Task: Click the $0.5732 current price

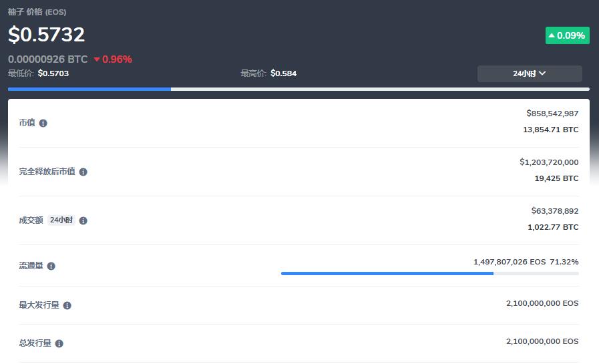Action: pos(47,35)
